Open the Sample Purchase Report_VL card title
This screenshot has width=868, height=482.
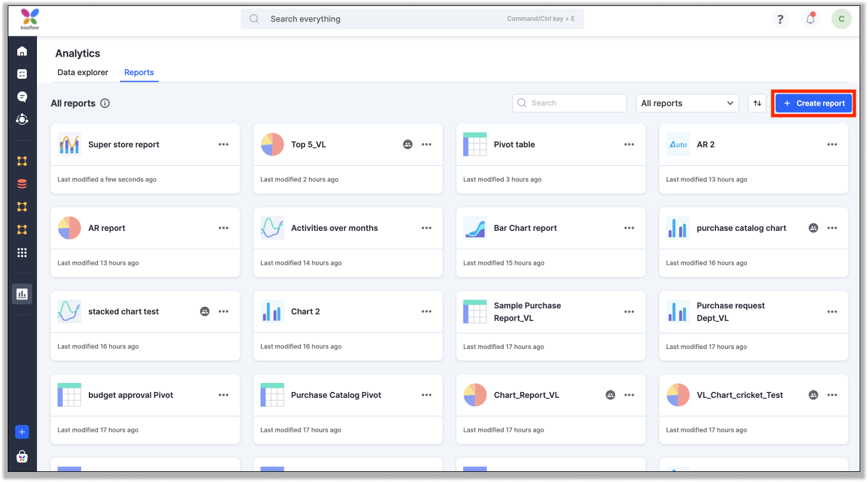(x=527, y=311)
